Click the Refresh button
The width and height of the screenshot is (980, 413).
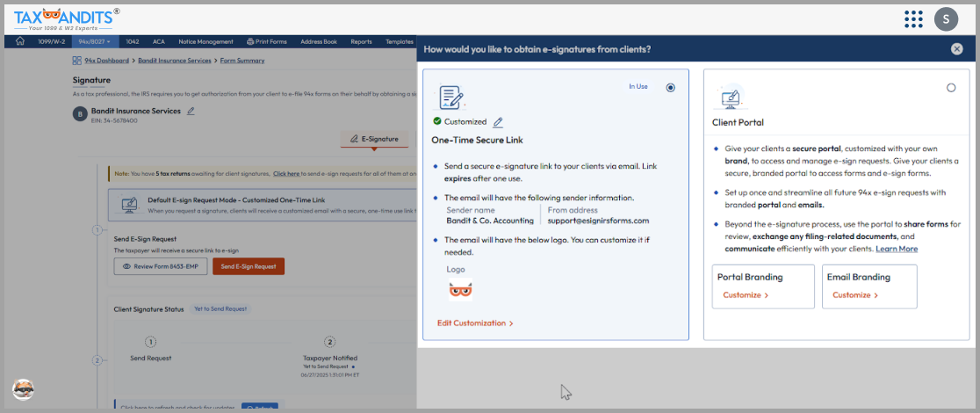(x=259, y=408)
